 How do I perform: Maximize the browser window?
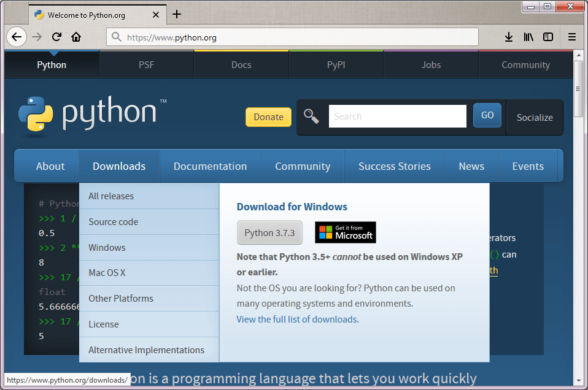pyautogui.click(x=547, y=6)
